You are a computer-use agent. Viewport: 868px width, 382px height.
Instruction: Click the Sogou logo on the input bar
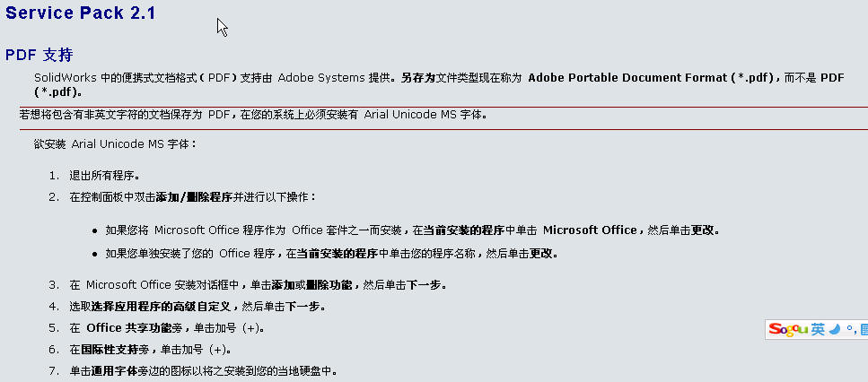(789, 330)
